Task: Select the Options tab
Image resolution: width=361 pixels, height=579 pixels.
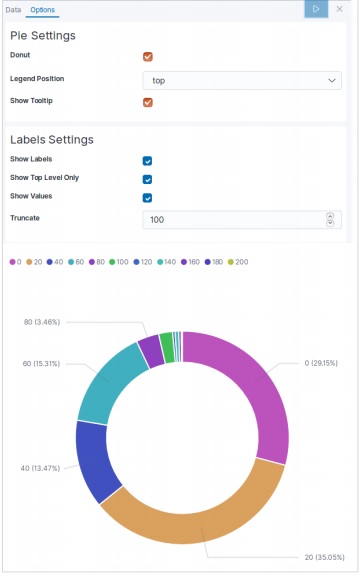Action: [42, 10]
